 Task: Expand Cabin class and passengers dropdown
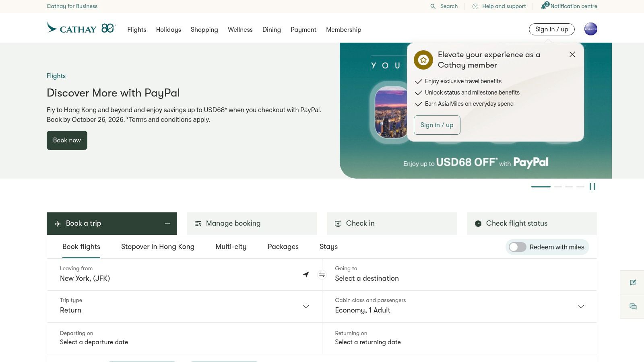(x=581, y=306)
